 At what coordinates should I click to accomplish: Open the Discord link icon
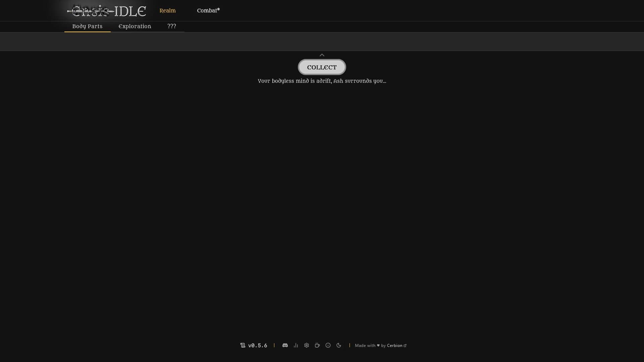(x=285, y=345)
